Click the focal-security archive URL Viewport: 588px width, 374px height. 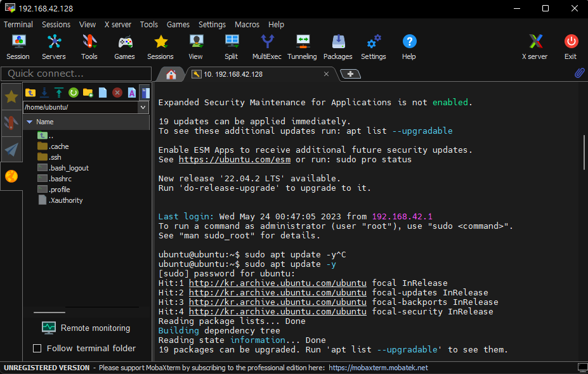coord(277,311)
